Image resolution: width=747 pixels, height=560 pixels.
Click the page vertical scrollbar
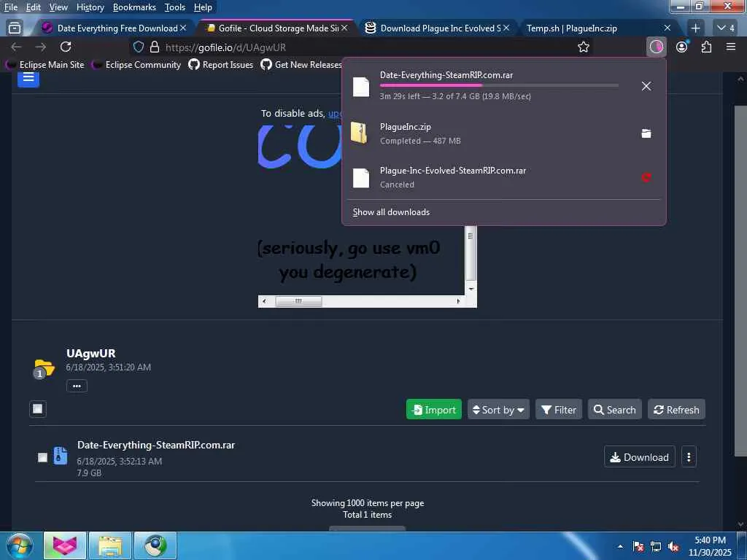pos(740,281)
